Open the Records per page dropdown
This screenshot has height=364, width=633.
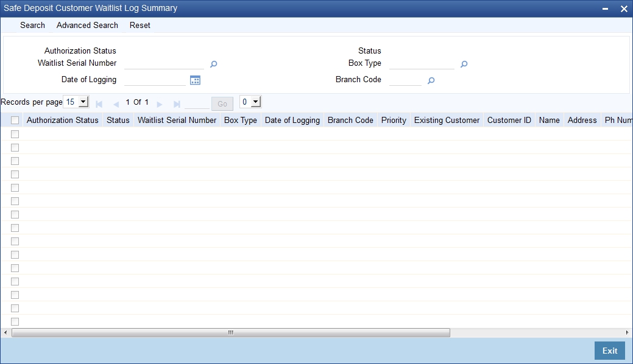pos(76,102)
